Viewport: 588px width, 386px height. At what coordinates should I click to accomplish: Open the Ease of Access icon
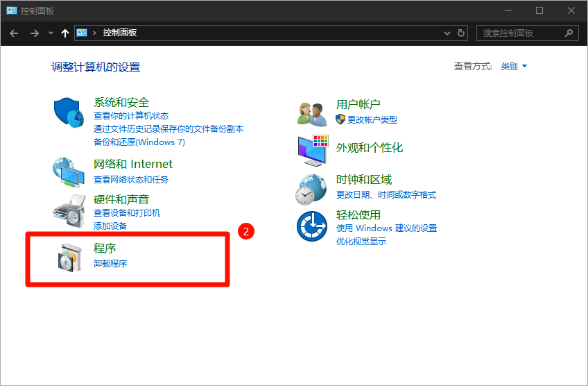[x=311, y=226]
